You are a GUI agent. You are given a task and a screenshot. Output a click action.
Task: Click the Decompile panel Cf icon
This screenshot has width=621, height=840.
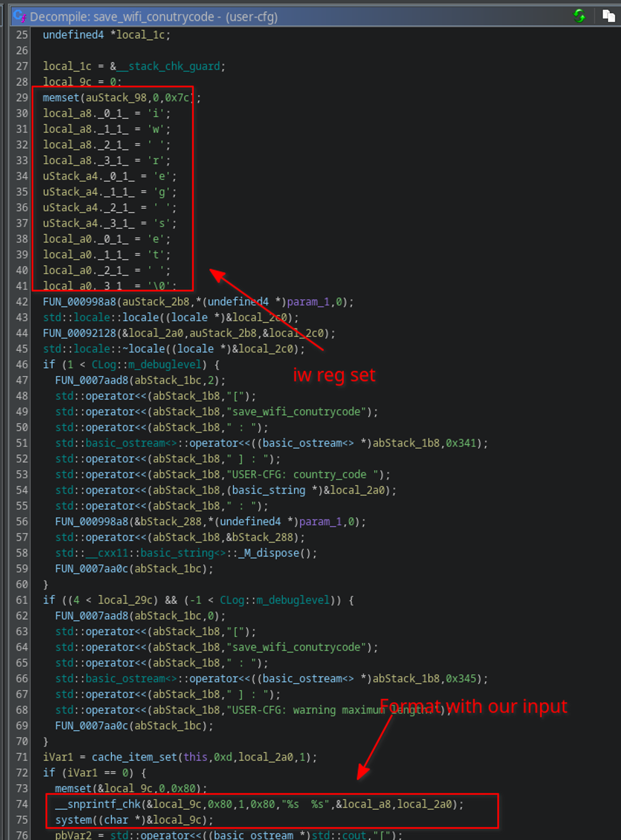pyautogui.click(x=19, y=16)
